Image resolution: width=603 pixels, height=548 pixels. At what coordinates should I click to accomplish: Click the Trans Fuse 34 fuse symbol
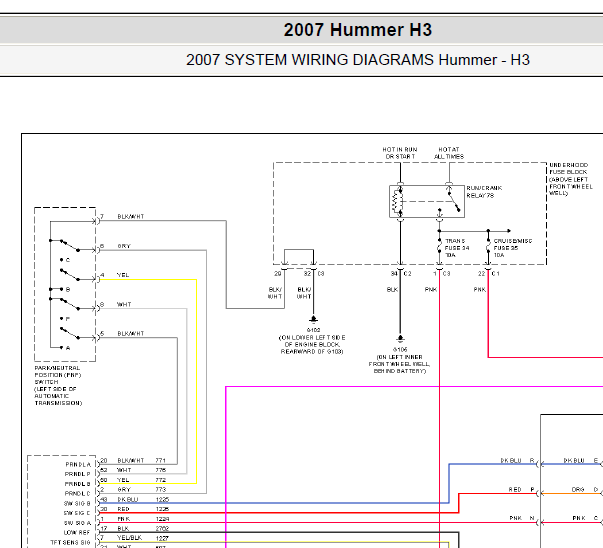coord(439,248)
